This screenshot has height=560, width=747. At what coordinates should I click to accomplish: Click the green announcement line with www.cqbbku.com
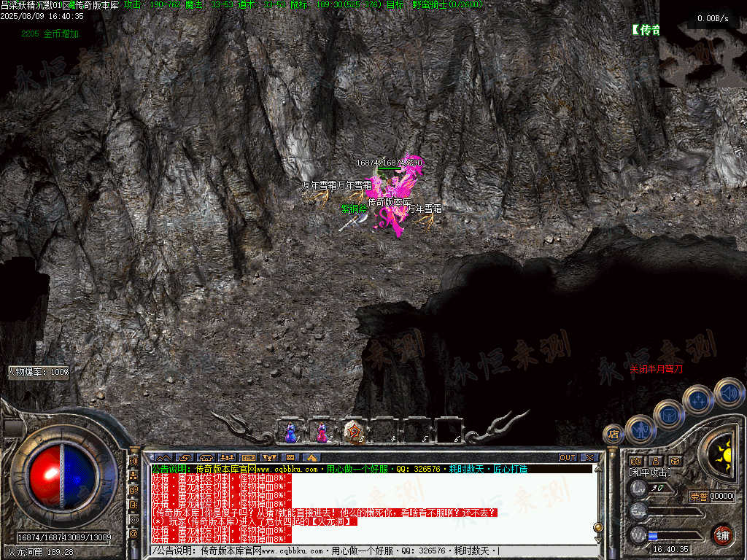tap(339, 469)
